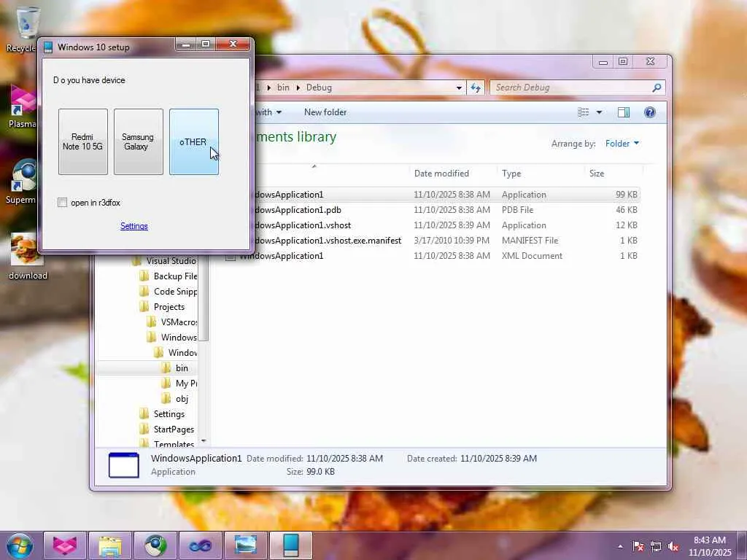The image size is (747, 560).
Task: Open the picture viewer icon on the taskbar
Action: coord(246,545)
